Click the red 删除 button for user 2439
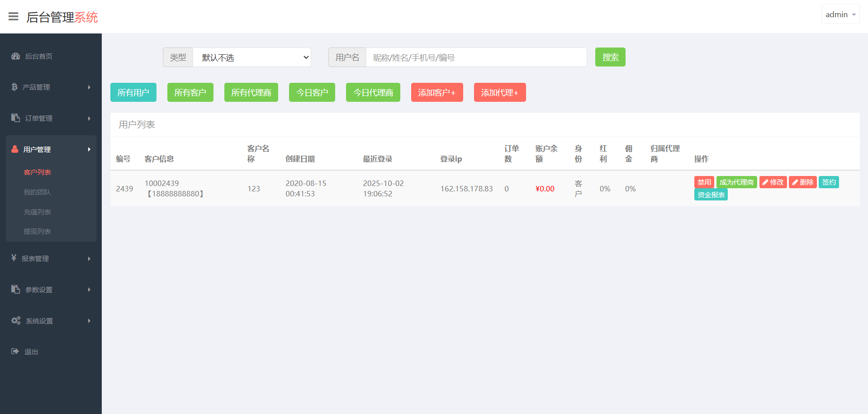Screen dimensions: 868x414 point(802,182)
